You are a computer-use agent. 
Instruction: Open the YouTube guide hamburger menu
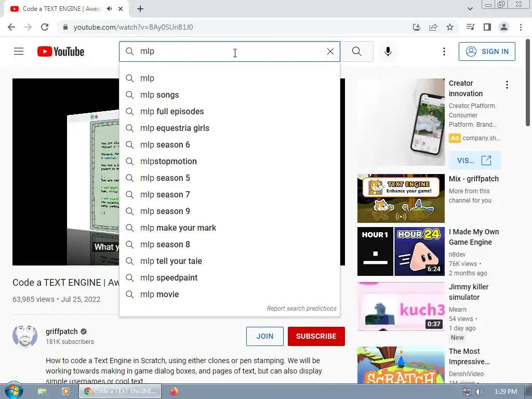(x=19, y=51)
